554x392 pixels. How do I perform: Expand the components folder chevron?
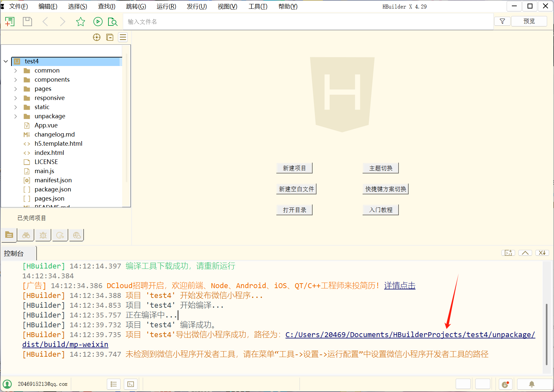pyautogui.click(x=15, y=80)
